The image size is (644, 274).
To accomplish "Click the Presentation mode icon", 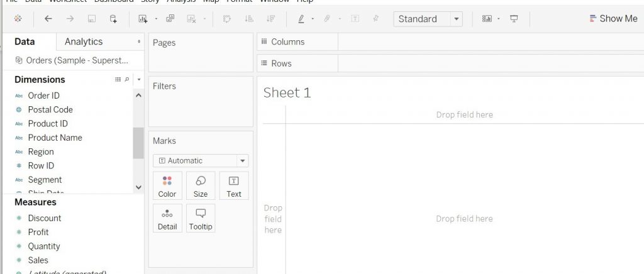I will pos(514,18).
